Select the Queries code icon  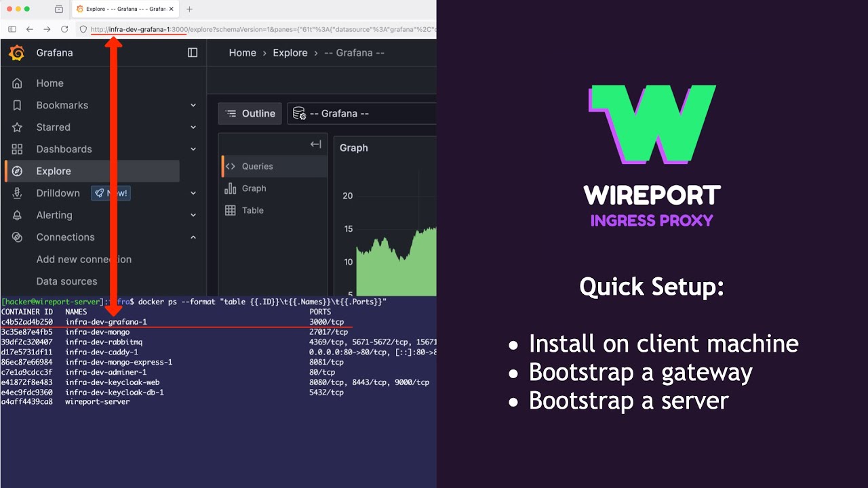coord(231,166)
